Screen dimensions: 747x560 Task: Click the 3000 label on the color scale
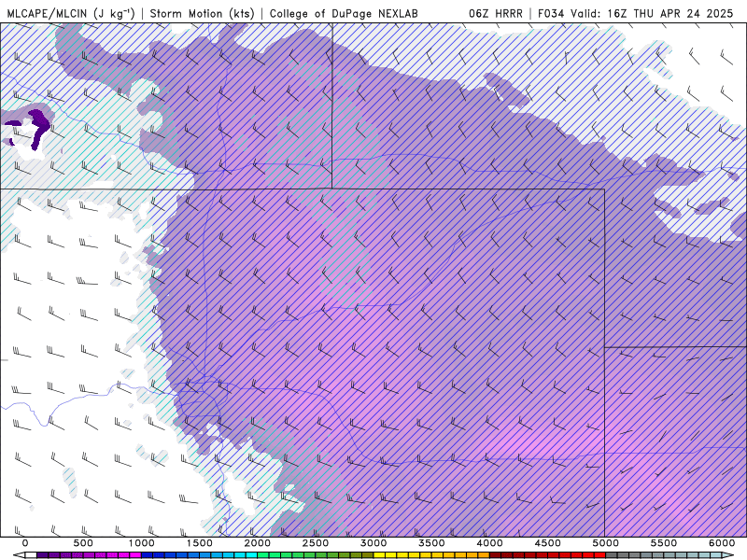coord(374,543)
